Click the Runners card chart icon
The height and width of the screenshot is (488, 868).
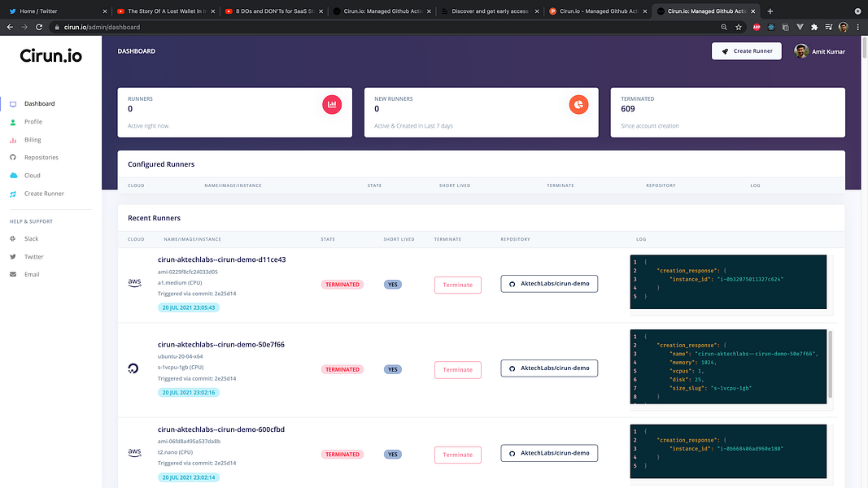pyautogui.click(x=332, y=105)
